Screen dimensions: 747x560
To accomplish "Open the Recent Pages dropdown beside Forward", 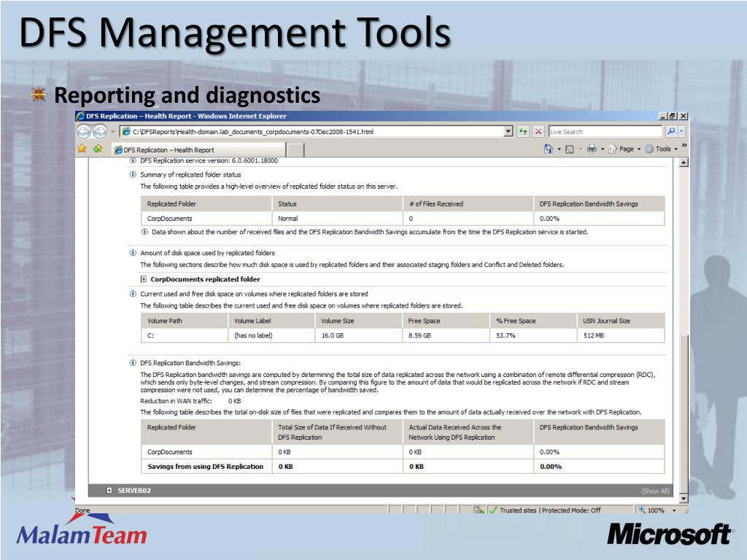I will (x=113, y=132).
